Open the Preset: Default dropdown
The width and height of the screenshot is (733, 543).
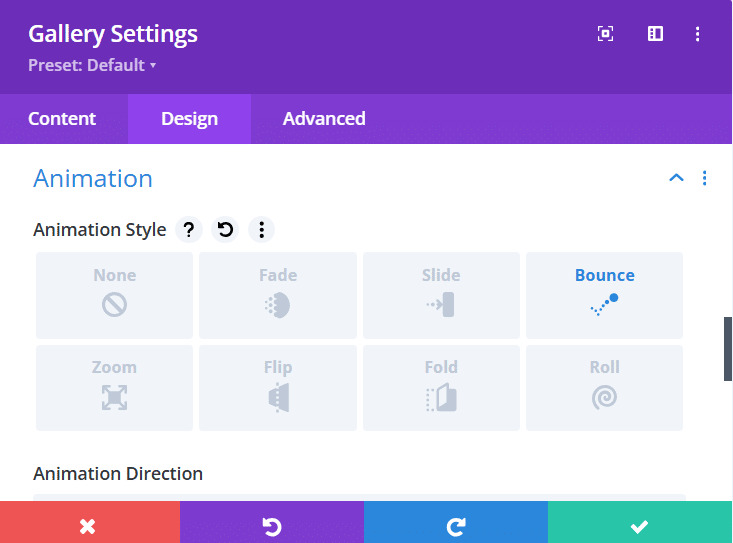[92, 66]
